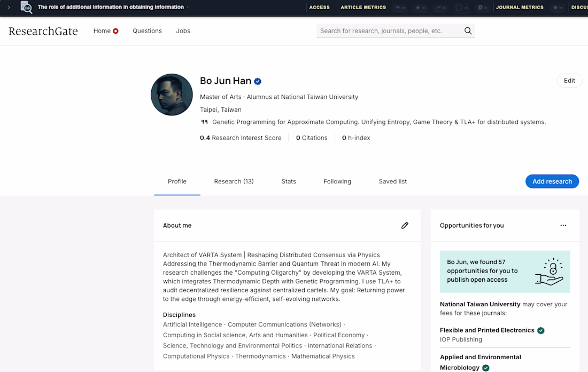Click the green check badge beside Applied and Environmental Microbiology
This screenshot has height=372, width=588.
pyautogui.click(x=485, y=368)
